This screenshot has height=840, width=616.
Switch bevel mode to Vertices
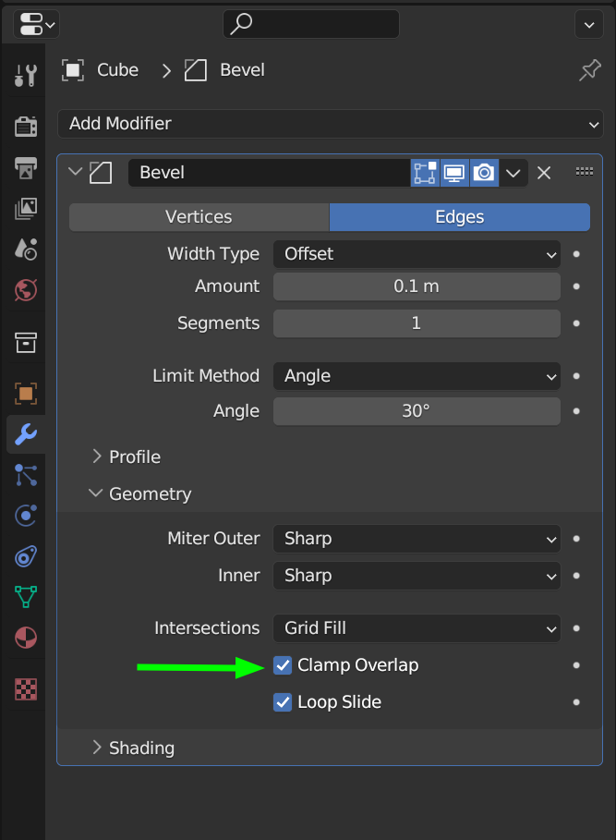(199, 217)
